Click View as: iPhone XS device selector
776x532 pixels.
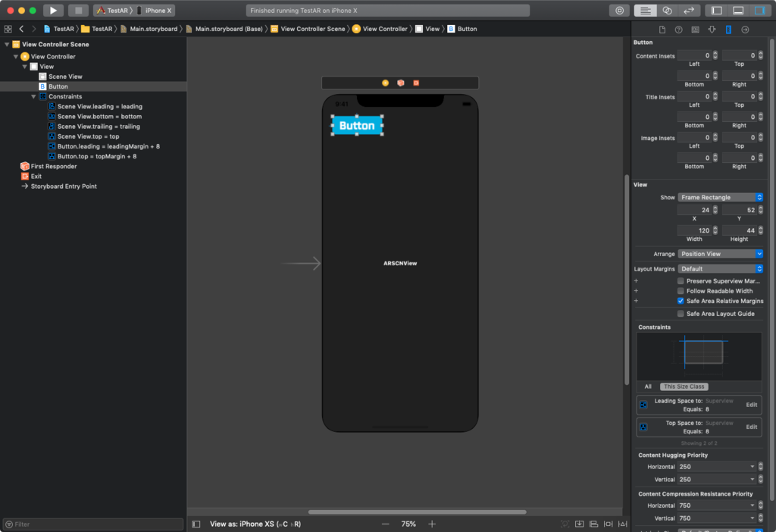click(x=255, y=524)
